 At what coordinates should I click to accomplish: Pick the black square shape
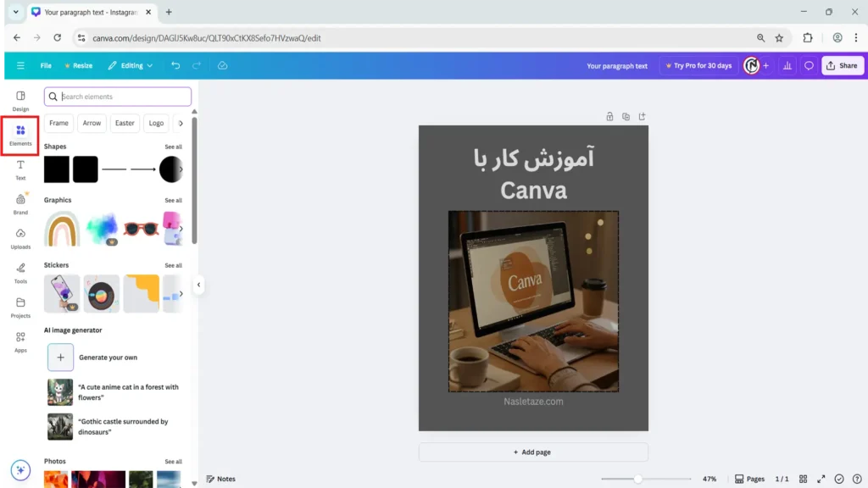pyautogui.click(x=57, y=169)
